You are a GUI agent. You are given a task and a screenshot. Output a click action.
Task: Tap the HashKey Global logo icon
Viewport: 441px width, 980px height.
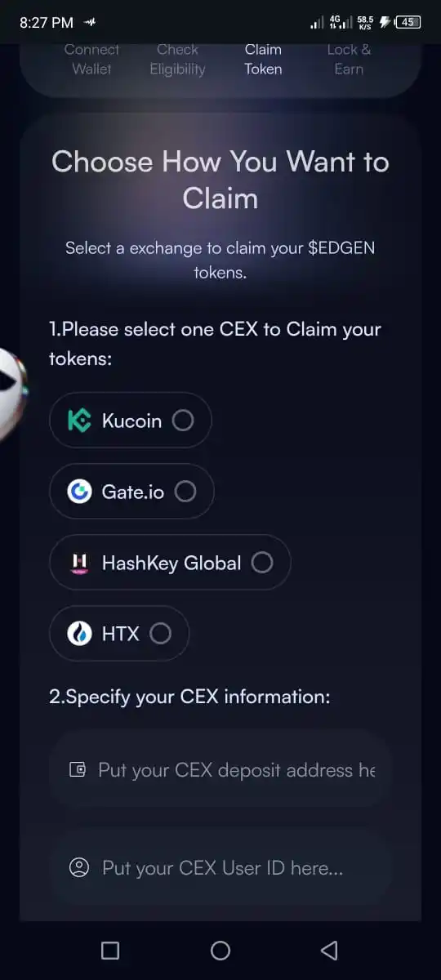[x=79, y=563]
